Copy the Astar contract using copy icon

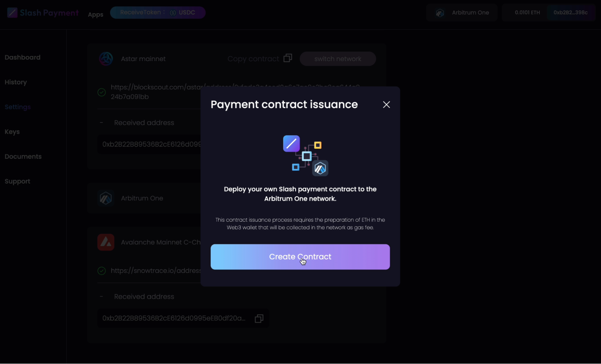(x=288, y=58)
